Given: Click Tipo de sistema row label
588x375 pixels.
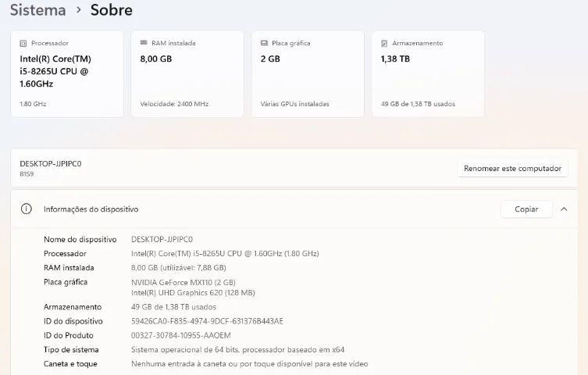Looking at the screenshot, I should (x=71, y=349).
